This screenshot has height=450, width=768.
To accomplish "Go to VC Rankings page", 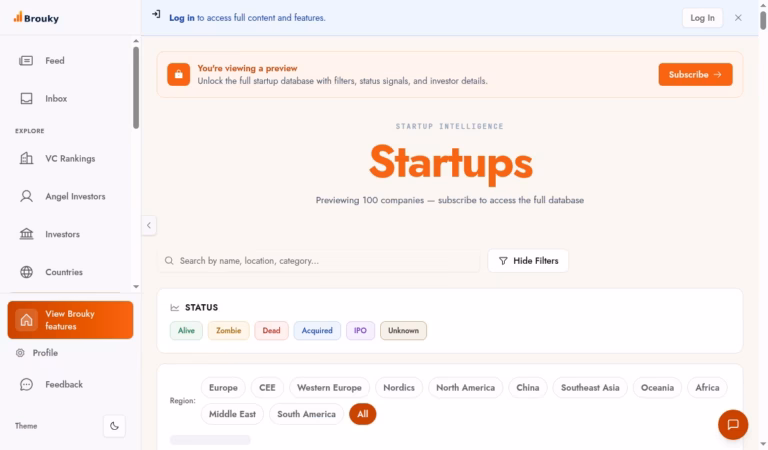I will click(70, 158).
